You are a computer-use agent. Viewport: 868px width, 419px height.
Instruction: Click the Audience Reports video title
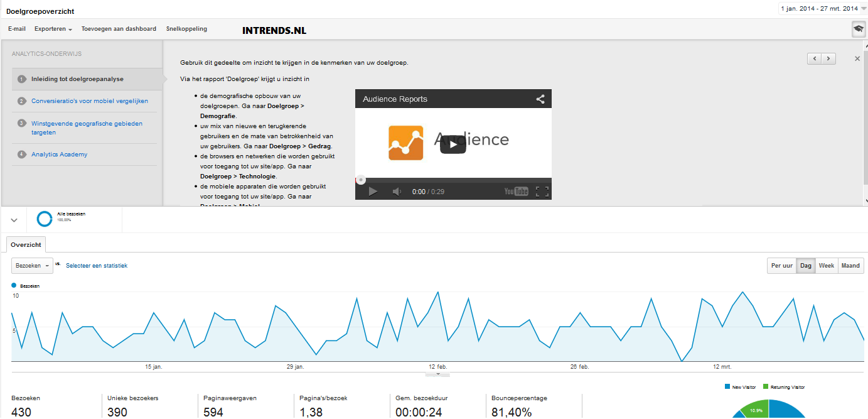[395, 99]
